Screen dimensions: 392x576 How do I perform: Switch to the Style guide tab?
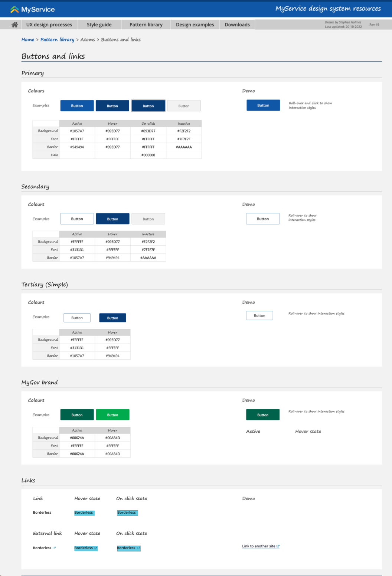[x=99, y=24]
